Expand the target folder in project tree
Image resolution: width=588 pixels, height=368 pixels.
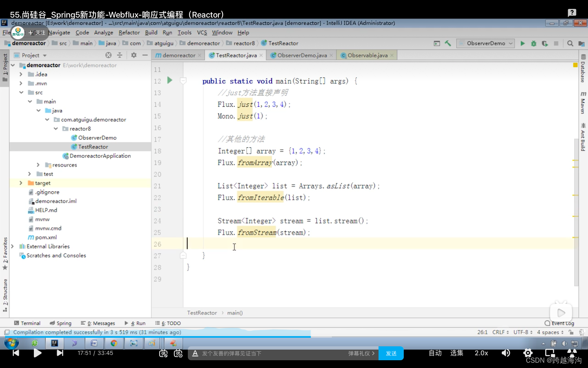coord(21,183)
